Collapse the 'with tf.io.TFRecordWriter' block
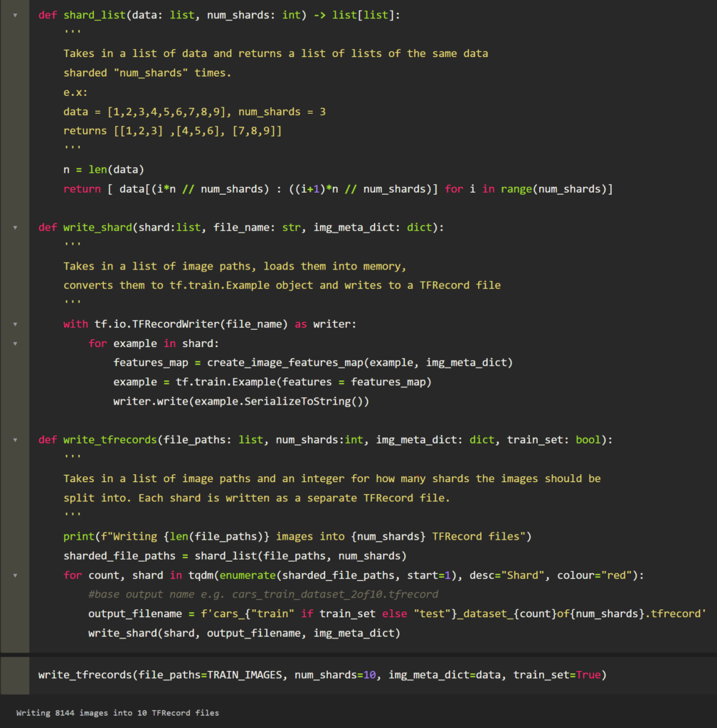Screen dimensions: 717x728 (15, 324)
